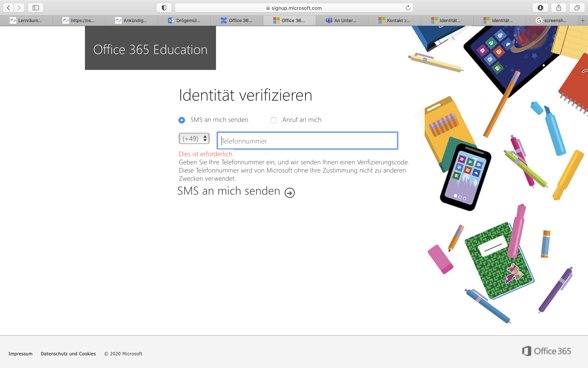
Task: Open the Safari downloads list
Action: [540, 8]
